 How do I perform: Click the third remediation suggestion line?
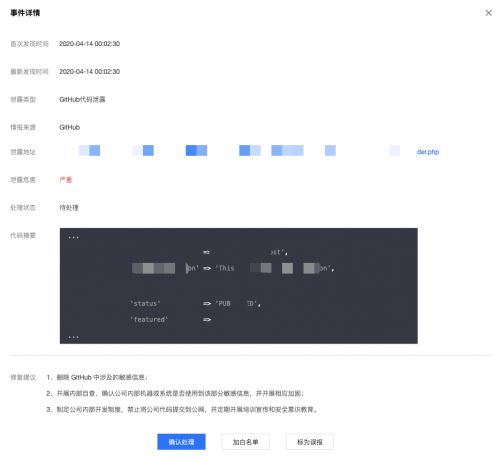(182, 409)
